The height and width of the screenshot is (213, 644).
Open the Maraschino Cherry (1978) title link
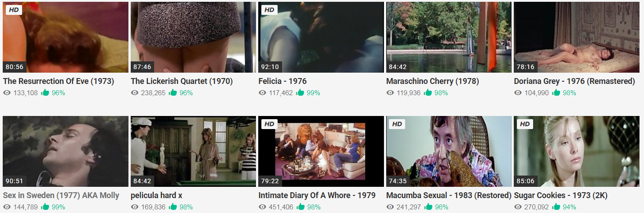[x=433, y=82]
